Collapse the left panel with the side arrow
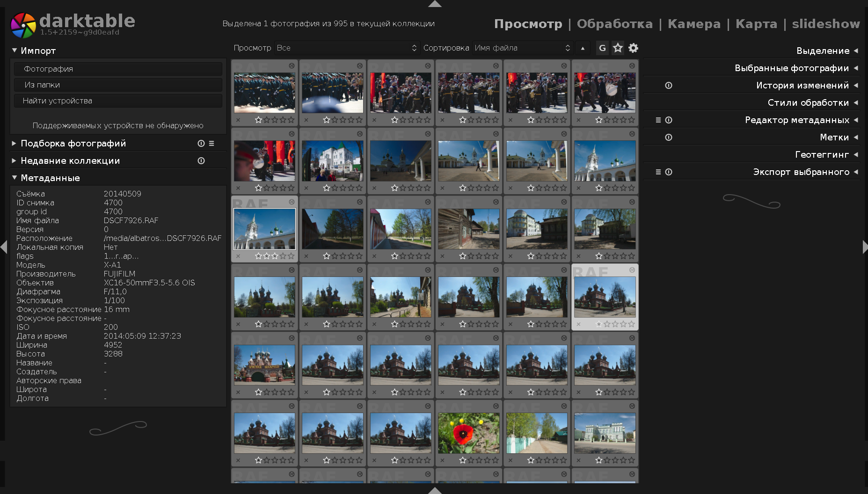The width and height of the screenshot is (868, 494). [4, 247]
